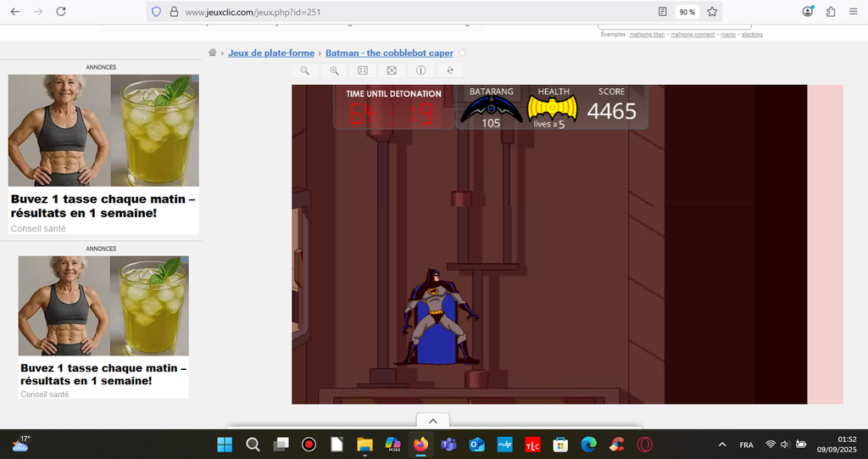Toggle Firefox reader view
The height and width of the screenshot is (459, 868).
662,12
